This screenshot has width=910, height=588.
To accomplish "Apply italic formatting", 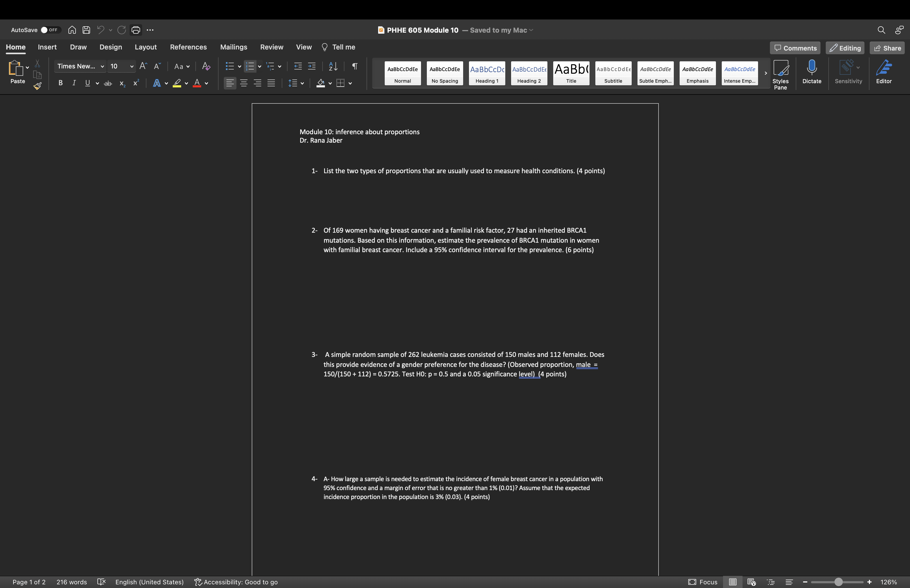I will coord(74,83).
